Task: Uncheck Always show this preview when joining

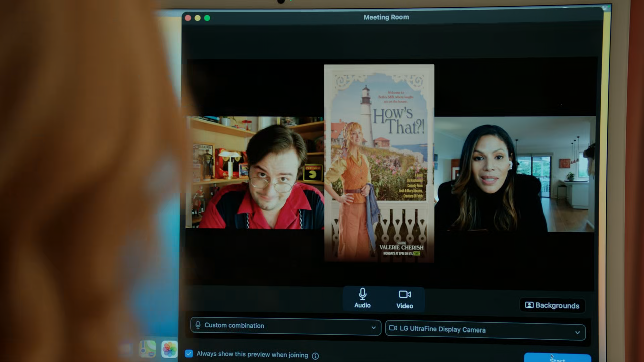Action: pyautogui.click(x=189, y=354)
